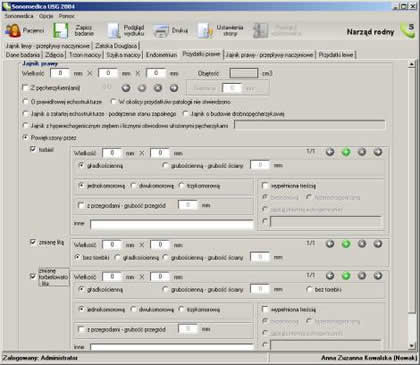Open the Pomoc menu
Screen dimensions: 420x365
click(x=67, y=16)
